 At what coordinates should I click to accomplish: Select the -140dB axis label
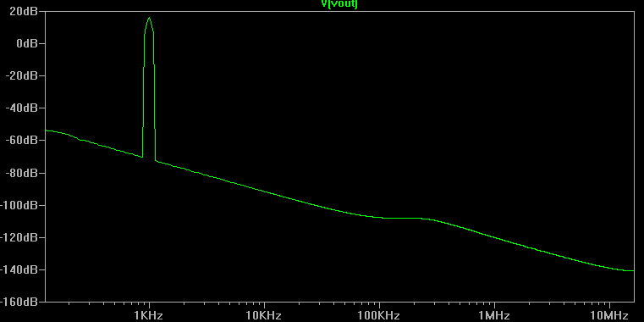coord(19,269)
